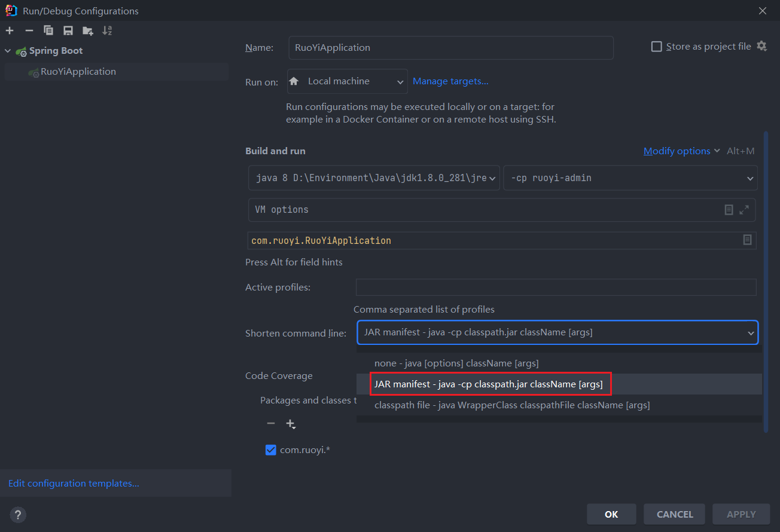Uncheck the com.ruoyi.* coverage checkbox
The image size is (780, 532).
point(270,450)
